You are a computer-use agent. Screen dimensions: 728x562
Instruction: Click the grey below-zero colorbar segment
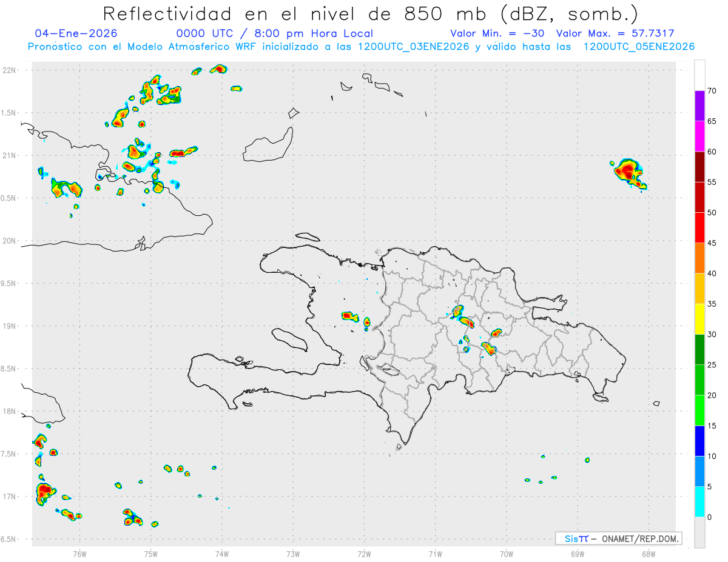tap(699, 532)
